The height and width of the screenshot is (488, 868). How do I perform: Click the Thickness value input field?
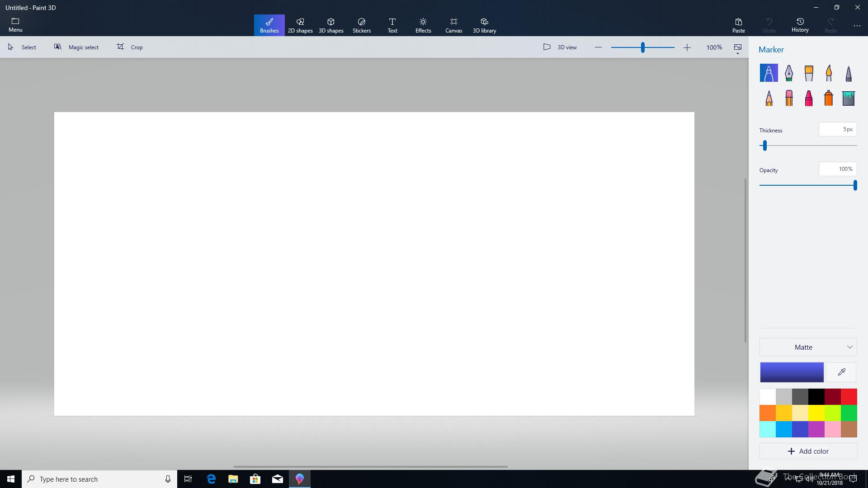click(x=837, y=129)
